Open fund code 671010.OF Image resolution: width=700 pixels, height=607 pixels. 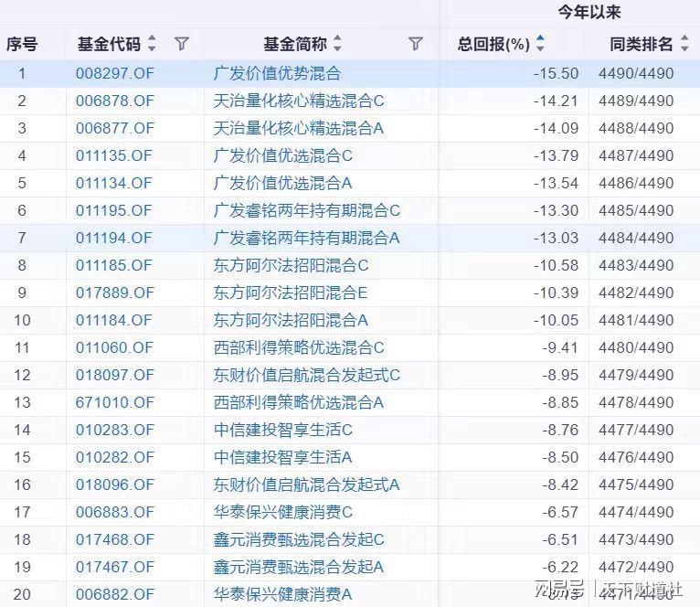(x=115, y=402)
